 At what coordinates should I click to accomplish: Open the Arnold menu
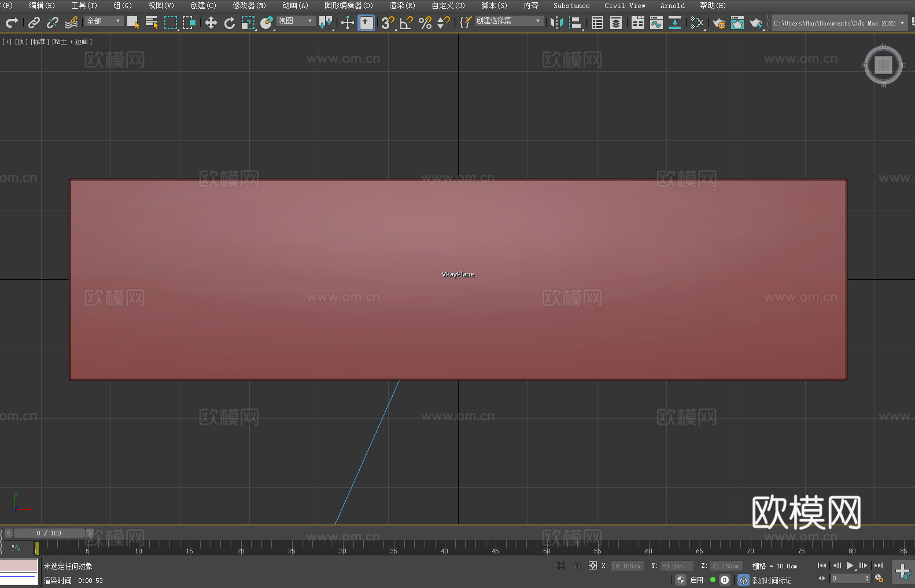pos(673,5)
